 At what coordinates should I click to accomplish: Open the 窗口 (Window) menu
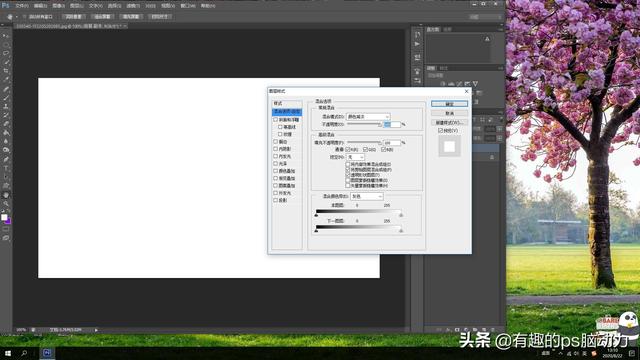tap(188, 6)
